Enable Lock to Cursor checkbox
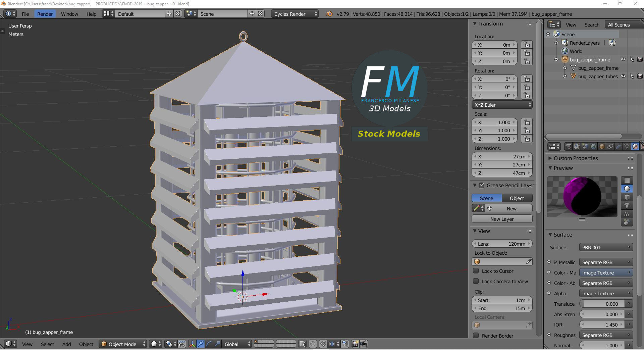 476,271
